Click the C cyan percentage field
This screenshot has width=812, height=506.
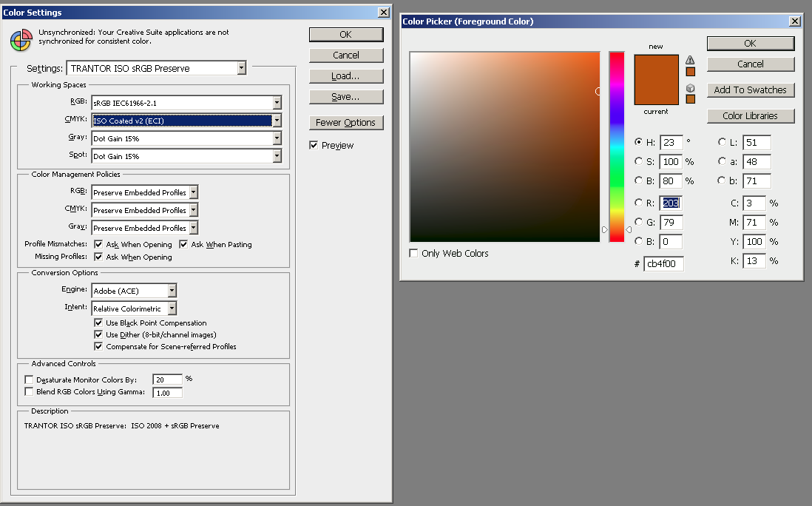(754, 203)
